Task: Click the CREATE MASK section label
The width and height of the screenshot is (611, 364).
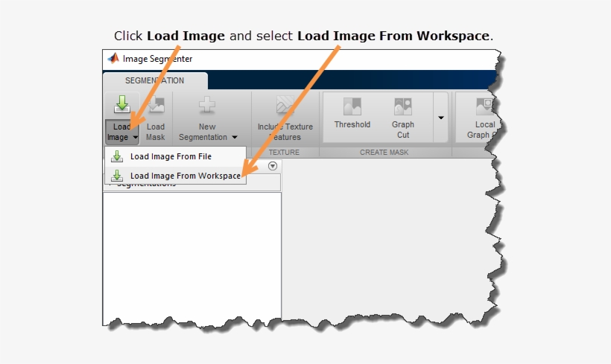Action: coord(384,152)
